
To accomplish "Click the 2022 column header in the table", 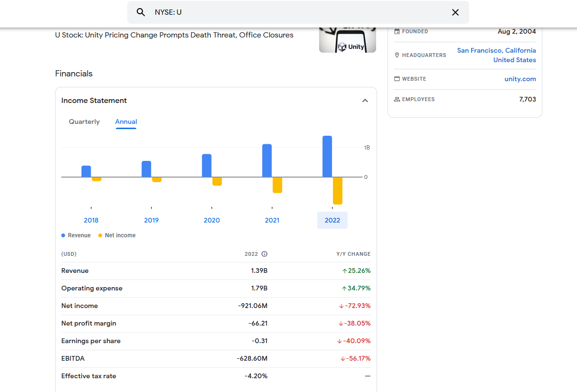I will tap(251, 254).
